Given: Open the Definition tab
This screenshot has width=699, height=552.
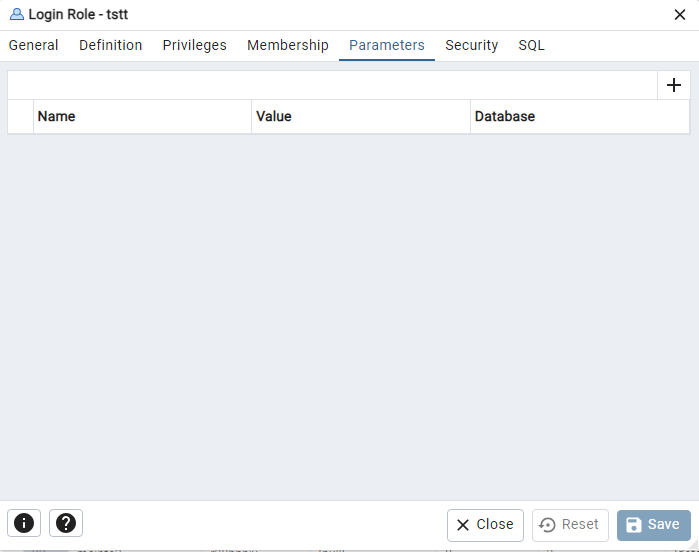Looking at the screenshot, I should [111, 45].
